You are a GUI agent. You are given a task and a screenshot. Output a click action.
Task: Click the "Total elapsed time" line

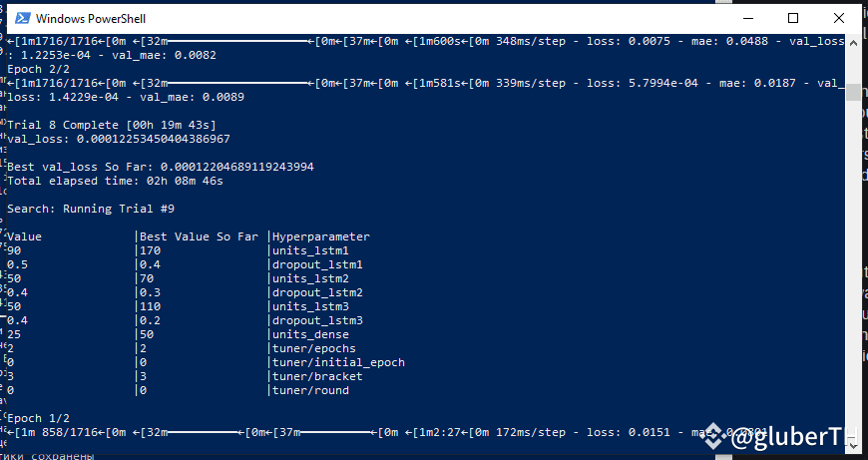coord(115,181)
